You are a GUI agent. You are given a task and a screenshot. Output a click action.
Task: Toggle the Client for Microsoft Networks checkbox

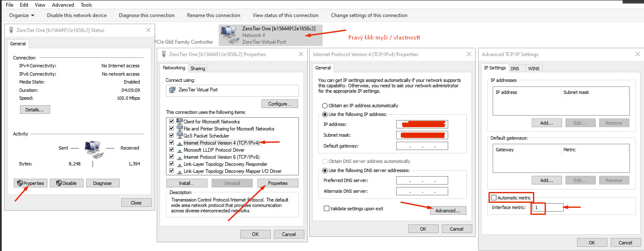[171, 121]
